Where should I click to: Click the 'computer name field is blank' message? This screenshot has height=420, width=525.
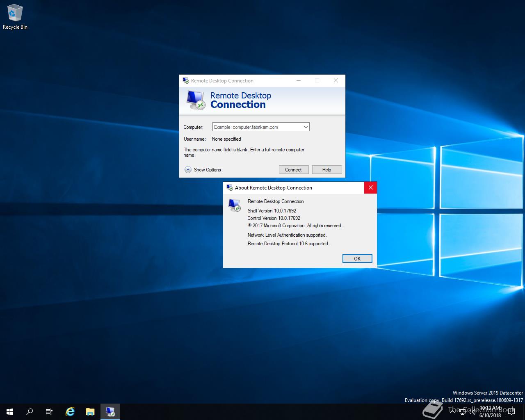click(x=244, y=152)
